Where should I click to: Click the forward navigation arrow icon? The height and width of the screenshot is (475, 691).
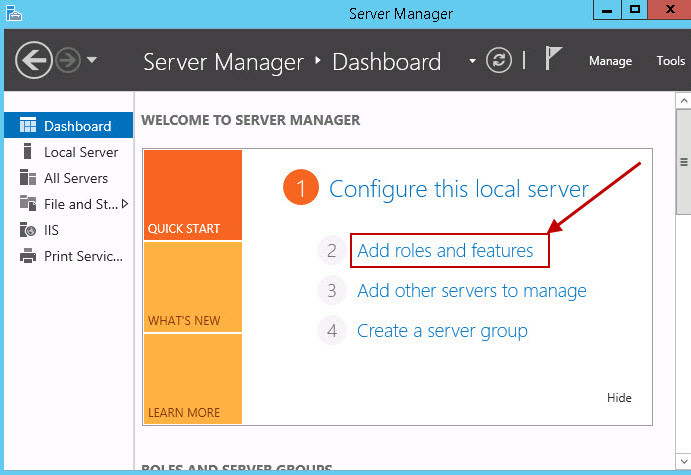point(68,61)
